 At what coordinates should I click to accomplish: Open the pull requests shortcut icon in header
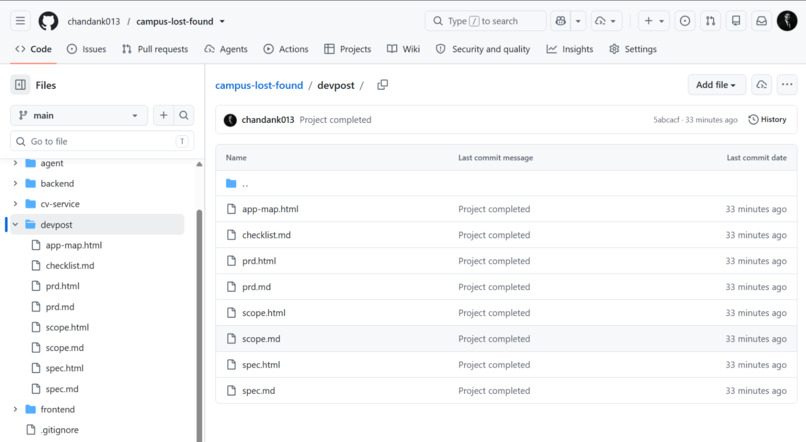[710, 21]
